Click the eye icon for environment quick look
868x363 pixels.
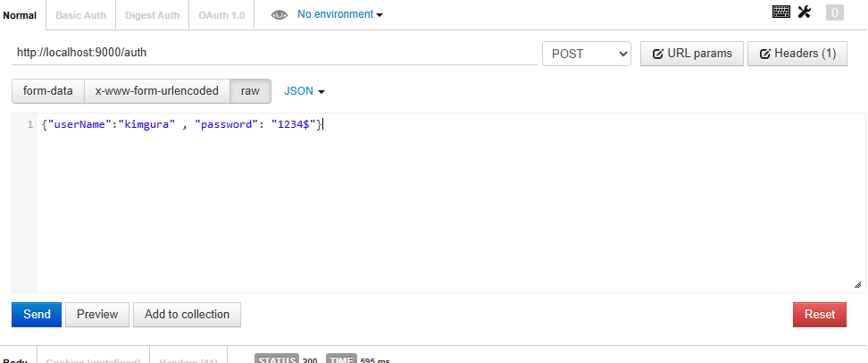279,15
